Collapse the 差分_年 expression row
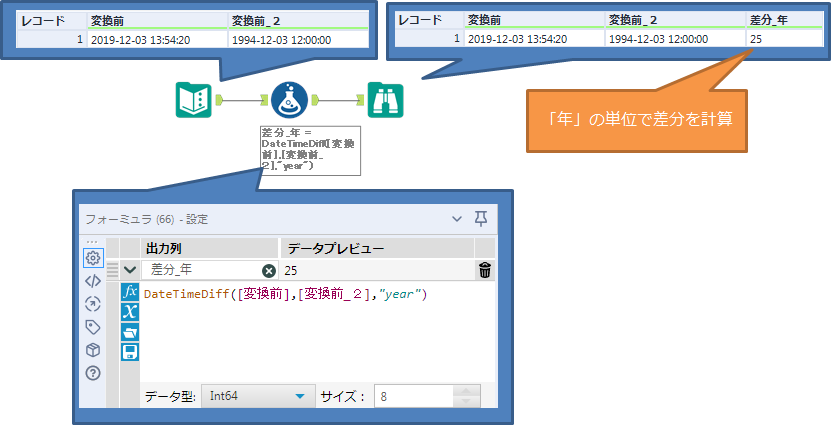 pyautogui.click(x=130, y=270)
